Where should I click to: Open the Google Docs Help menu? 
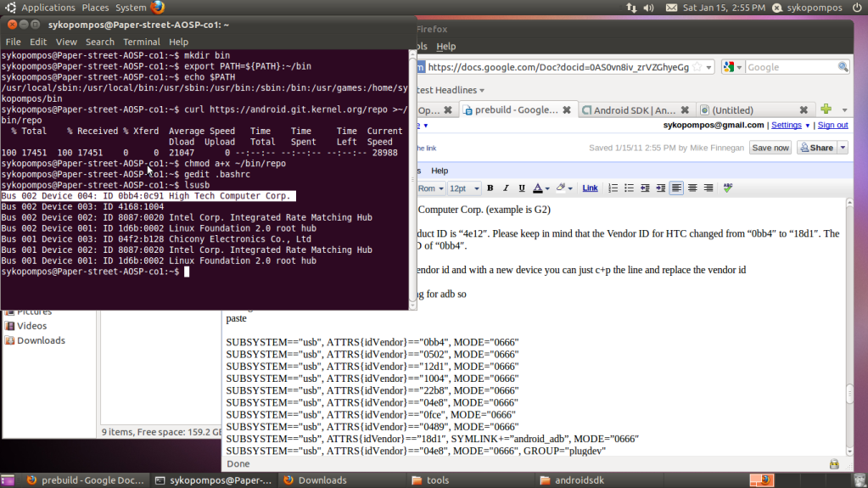click(440, 171)
